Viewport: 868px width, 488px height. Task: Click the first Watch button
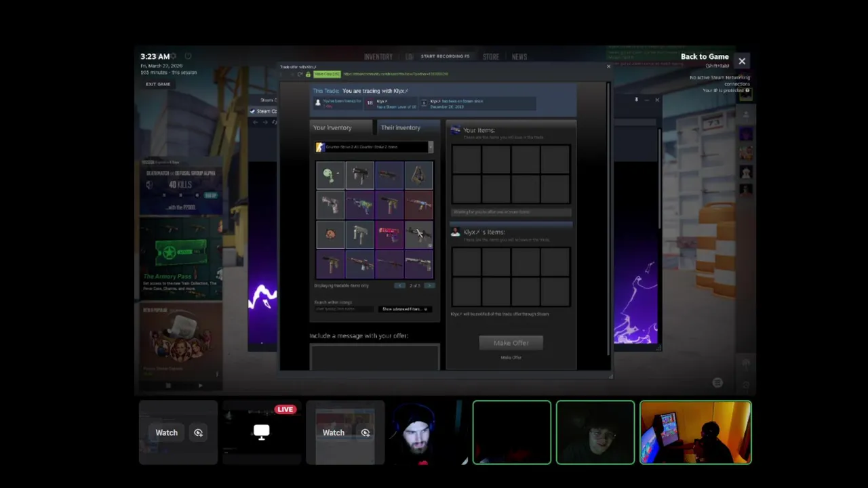166,432
